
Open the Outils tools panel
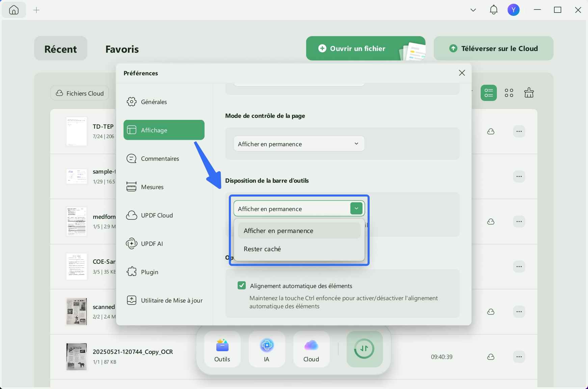point(222,349)
